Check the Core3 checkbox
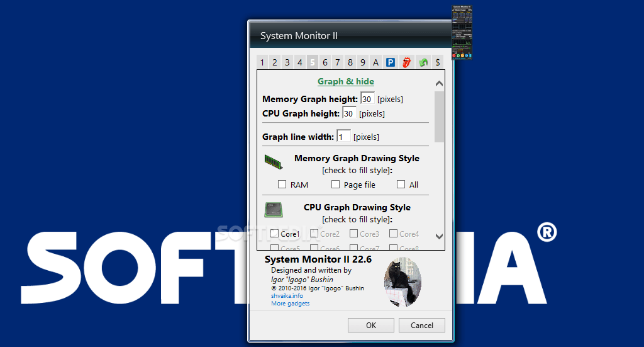The width and height of the screenshot is (644, 347). [x=353, y=234]
